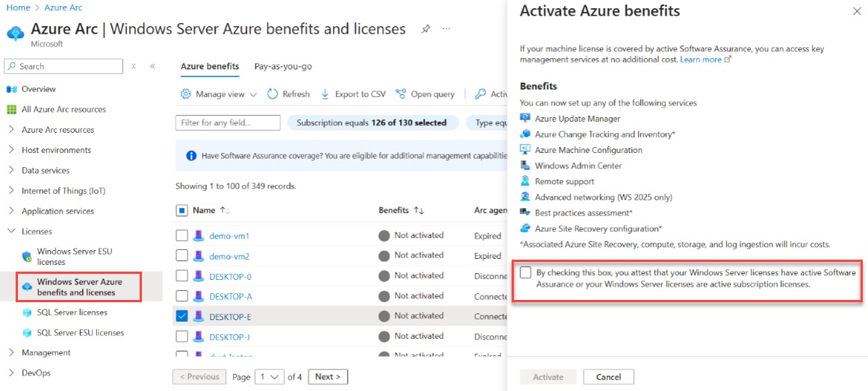868x391 pixels.
Task: Click the Azure Machine Configuration icon
Action: [x=525, y=149]
